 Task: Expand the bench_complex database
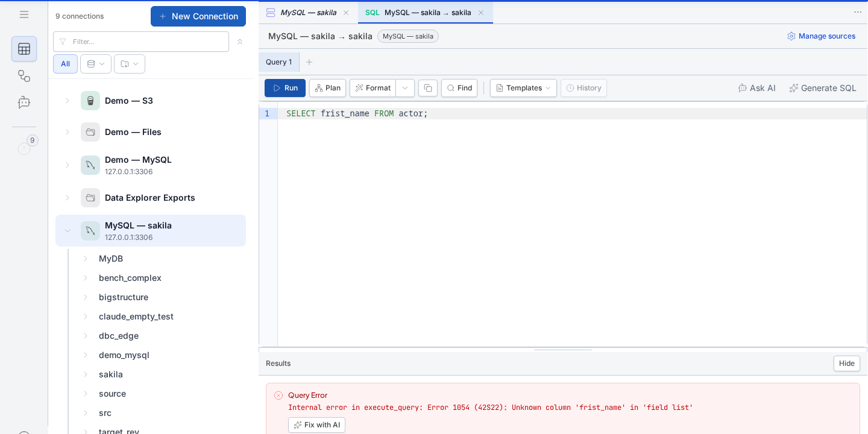86,278
